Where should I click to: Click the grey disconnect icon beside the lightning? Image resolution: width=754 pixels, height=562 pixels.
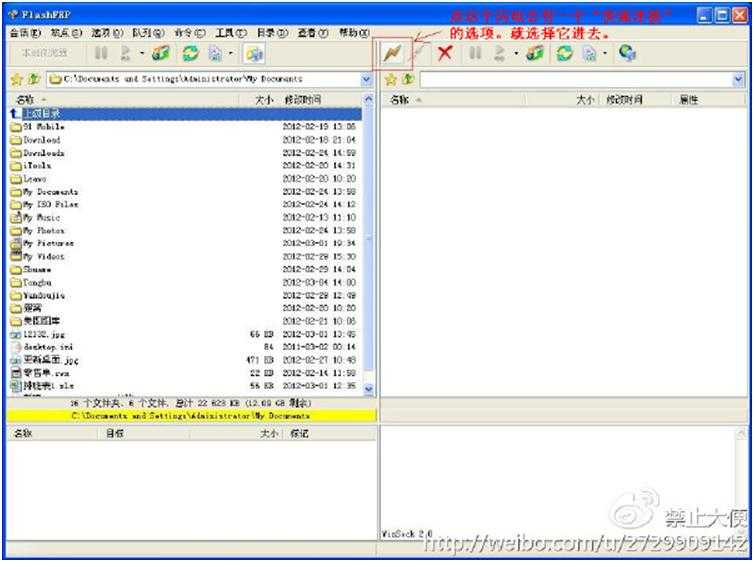tap(419, 52)
